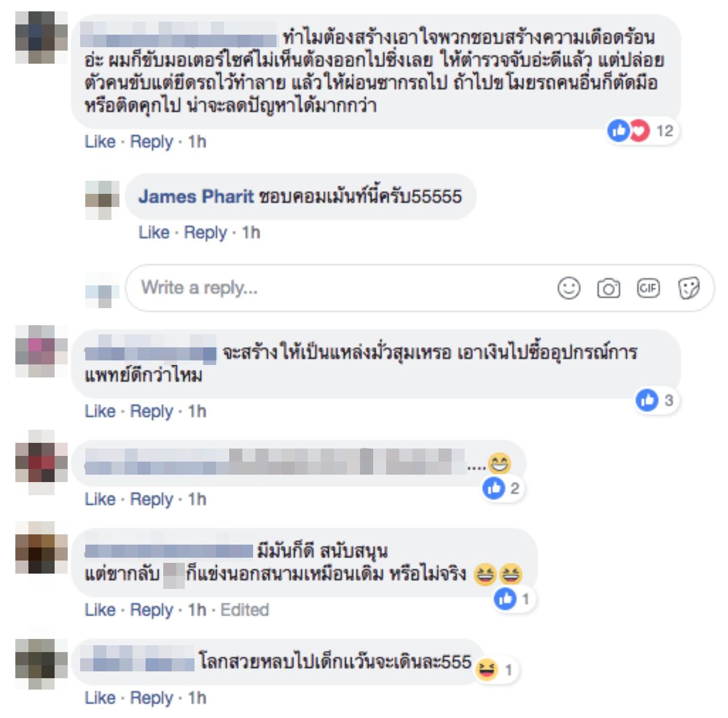728x718 pixels.
Task: Reply to James Pharit's comment
Action: (205, 233)
